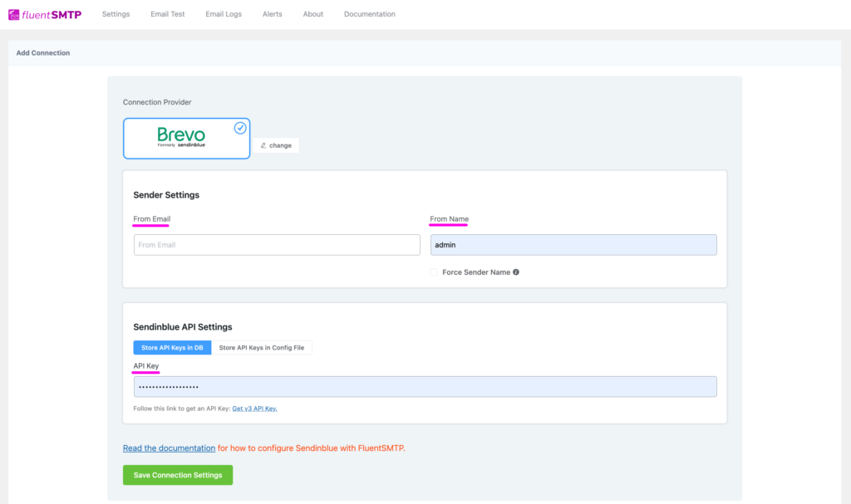Click the pencil icon on the change button

pos(264,145)
